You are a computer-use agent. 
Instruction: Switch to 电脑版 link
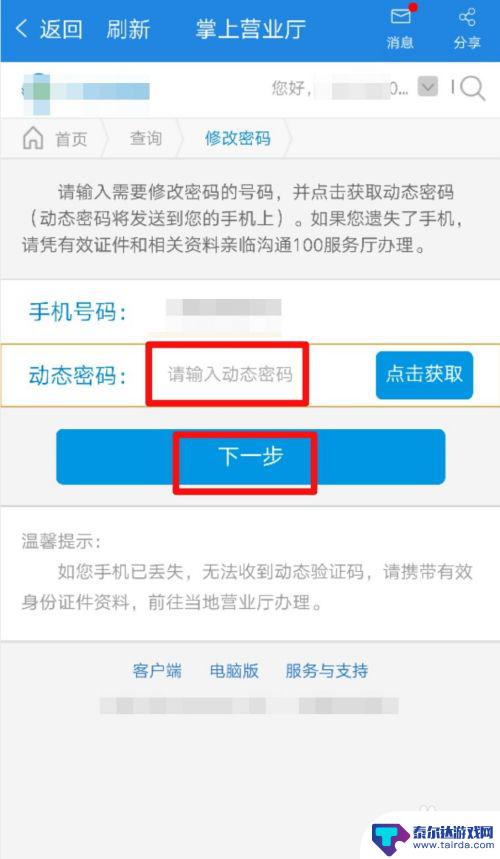234,671
